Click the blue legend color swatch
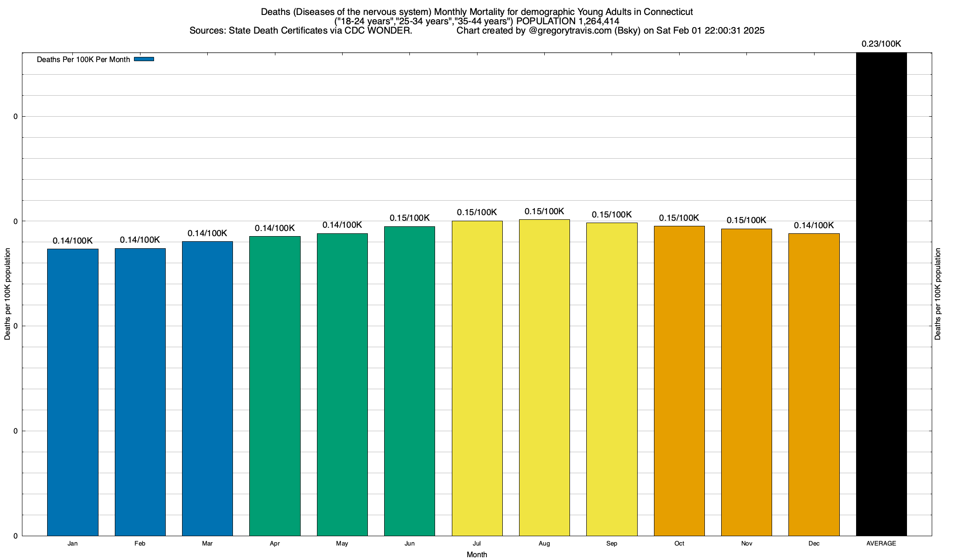Screen dimensions: 956x560 pyautogui.click(x=144, y=59)
